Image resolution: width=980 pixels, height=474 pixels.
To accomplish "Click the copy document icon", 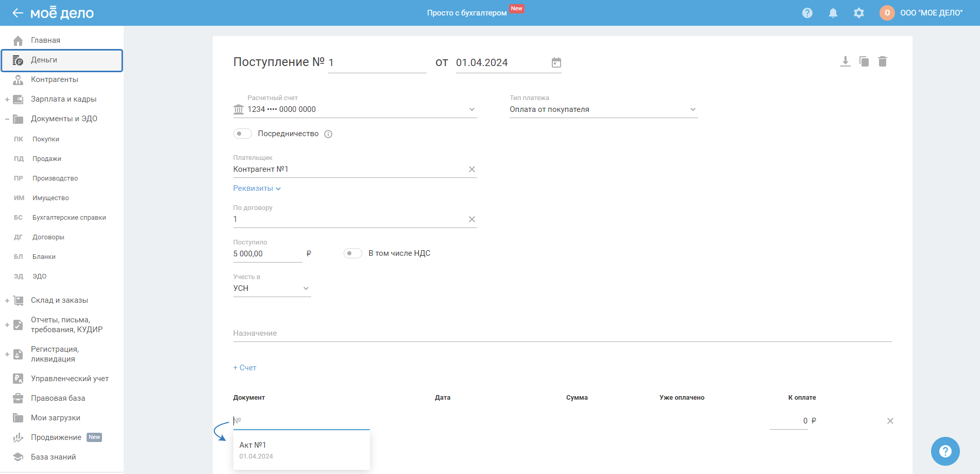I will coord(864,62).
